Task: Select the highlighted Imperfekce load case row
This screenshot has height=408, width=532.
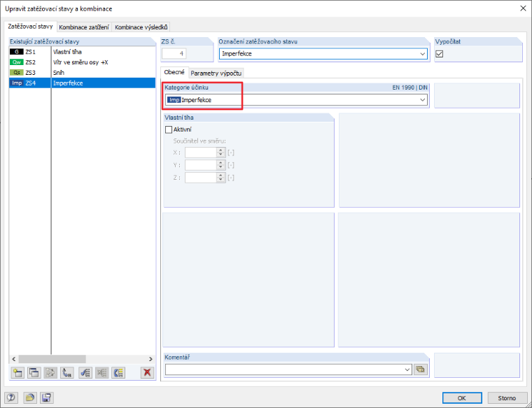Action: 82,83
